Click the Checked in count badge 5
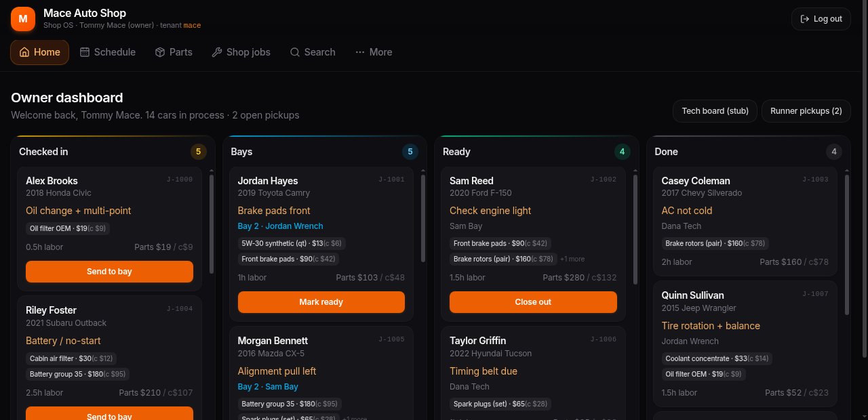This screenshot has width=868, height=420. coord(199,152)
